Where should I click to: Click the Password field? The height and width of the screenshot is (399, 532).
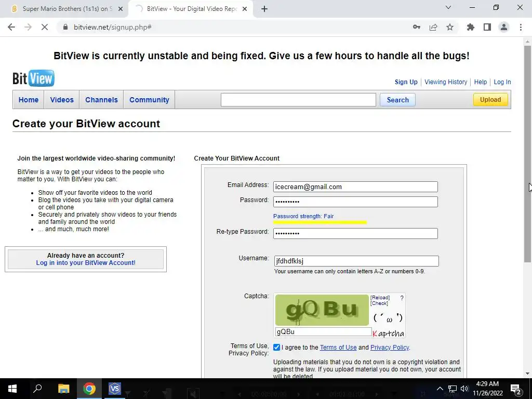coord(355,202)
